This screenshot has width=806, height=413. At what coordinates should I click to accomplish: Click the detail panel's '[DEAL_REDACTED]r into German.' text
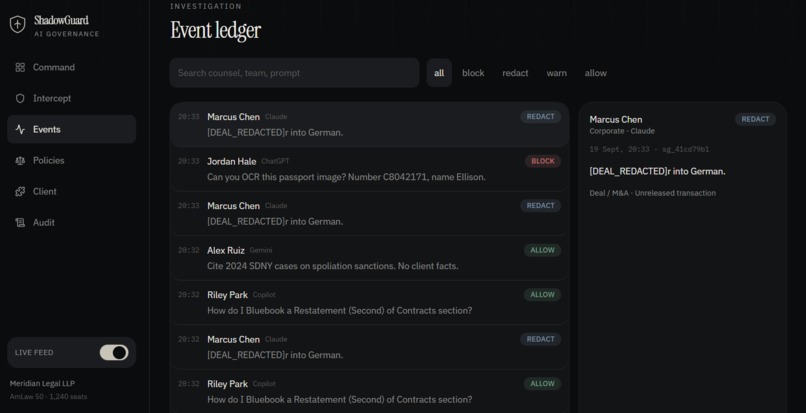[x=657, y=171]
